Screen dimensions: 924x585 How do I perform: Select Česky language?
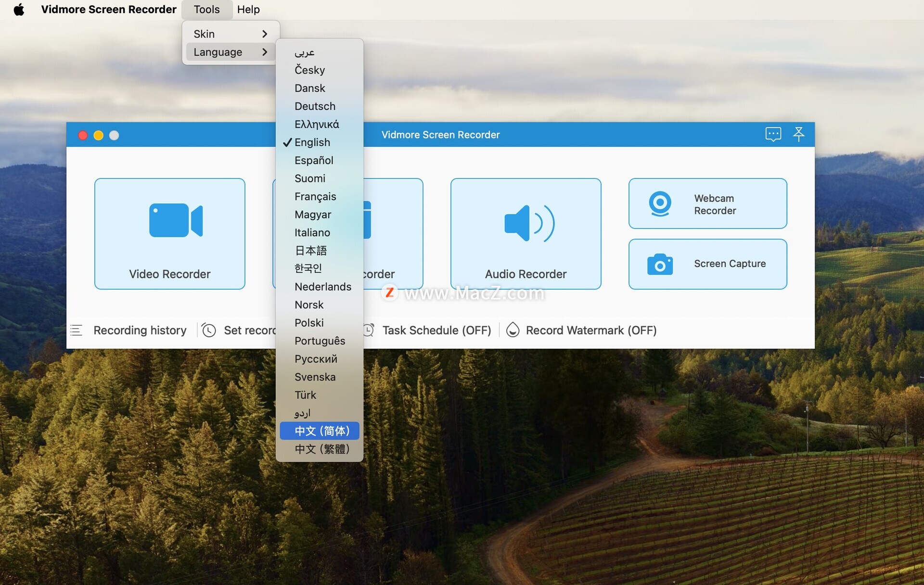click(x=320, y=70)
